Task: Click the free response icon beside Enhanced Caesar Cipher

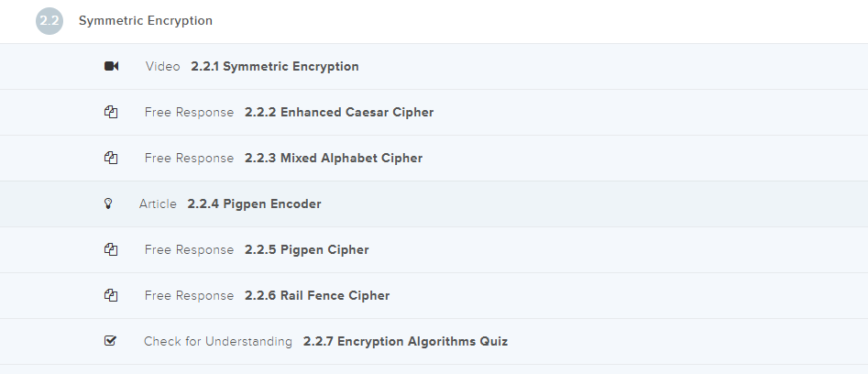Action: click(111, 112)
